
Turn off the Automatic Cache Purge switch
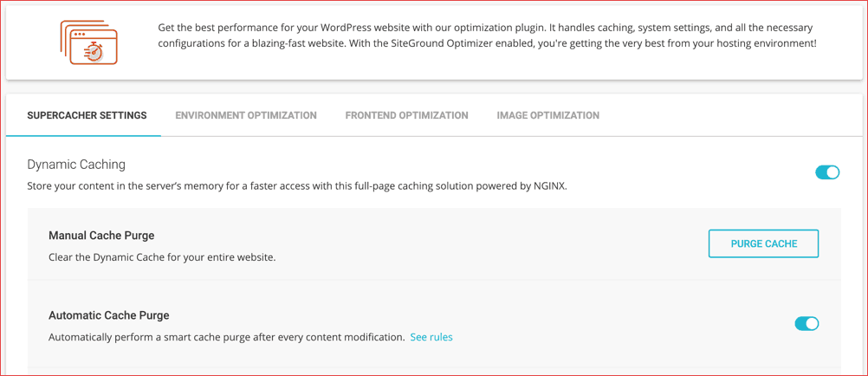(806, 323)
